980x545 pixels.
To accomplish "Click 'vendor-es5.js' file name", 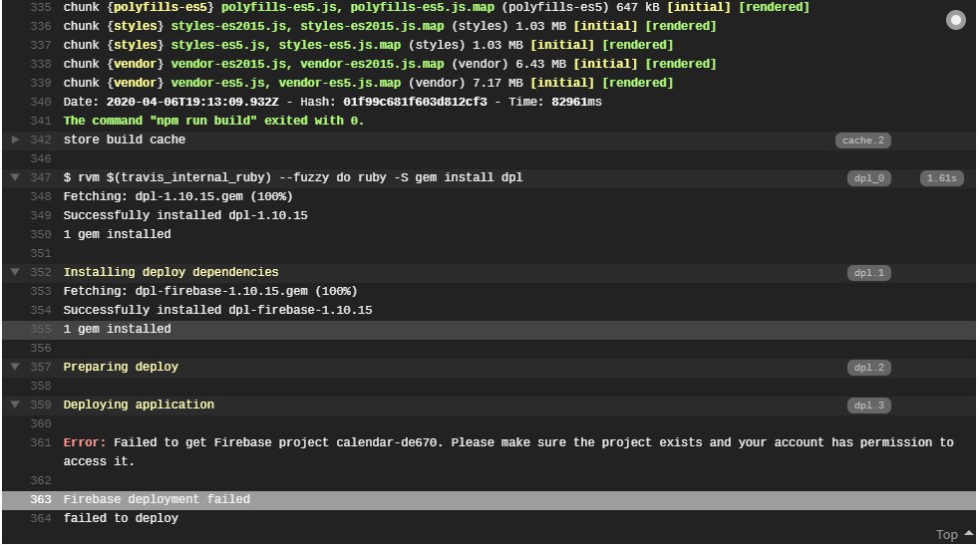I will click(x=220, y=83).
